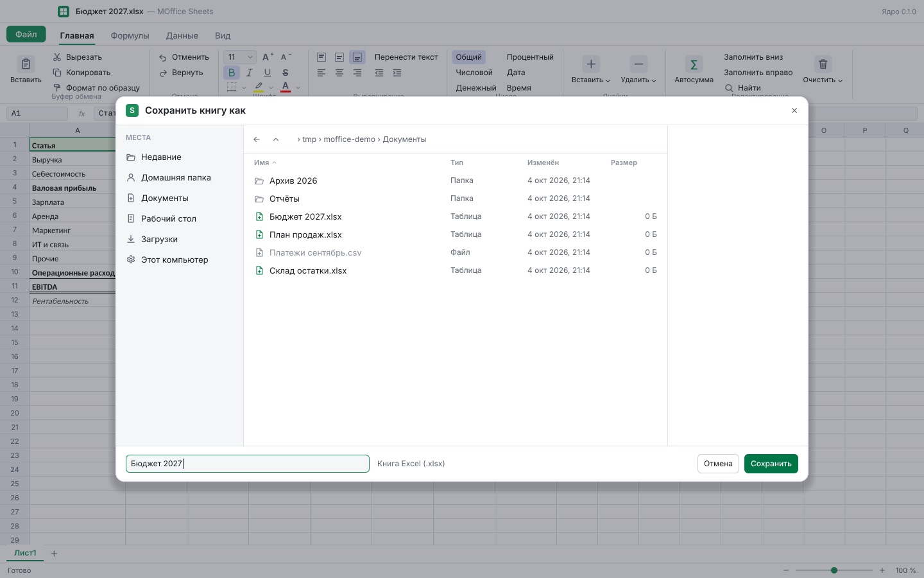Switch to the Вид tab

[223, 35]
